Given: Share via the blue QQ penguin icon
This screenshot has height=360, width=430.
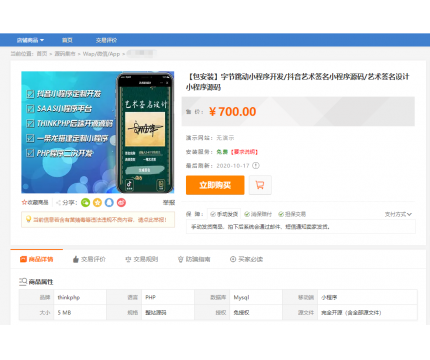Looking at the screenshot, I should (109, 202).
